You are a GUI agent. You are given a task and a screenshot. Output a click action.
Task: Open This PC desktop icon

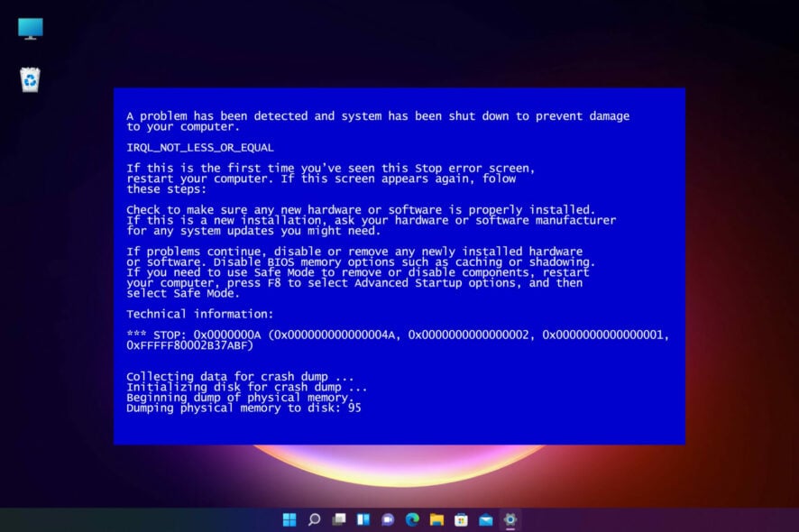tap(30, 29)
